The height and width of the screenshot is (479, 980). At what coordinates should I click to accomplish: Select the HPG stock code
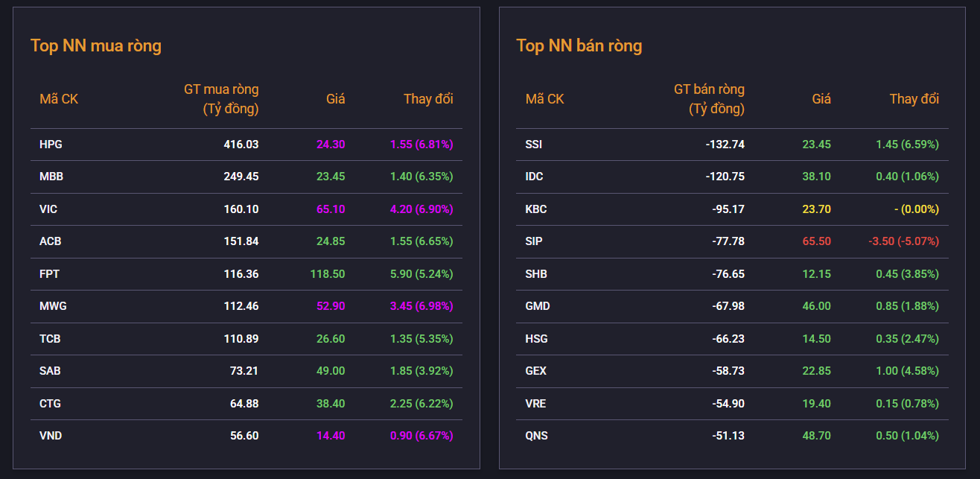[x=51, y=145]
